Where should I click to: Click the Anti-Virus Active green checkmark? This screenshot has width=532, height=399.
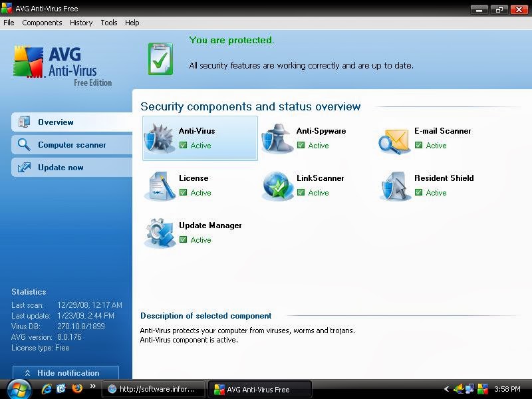click(184, 145)
